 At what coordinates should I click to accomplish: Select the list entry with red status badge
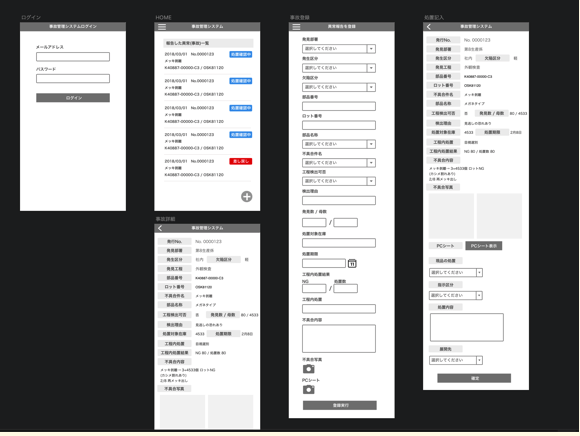click(x=208, y=168)
